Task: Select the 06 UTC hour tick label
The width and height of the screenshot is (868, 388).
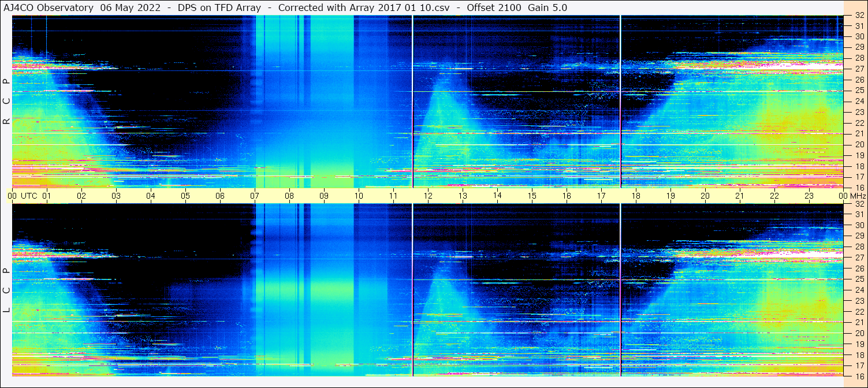Action: point(220,196)
